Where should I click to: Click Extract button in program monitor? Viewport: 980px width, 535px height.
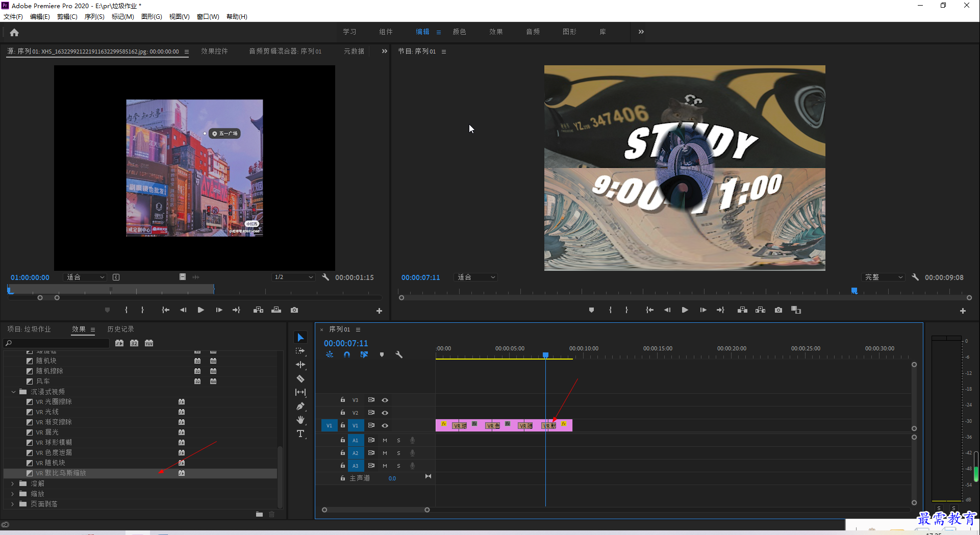(x=760, y=310)
